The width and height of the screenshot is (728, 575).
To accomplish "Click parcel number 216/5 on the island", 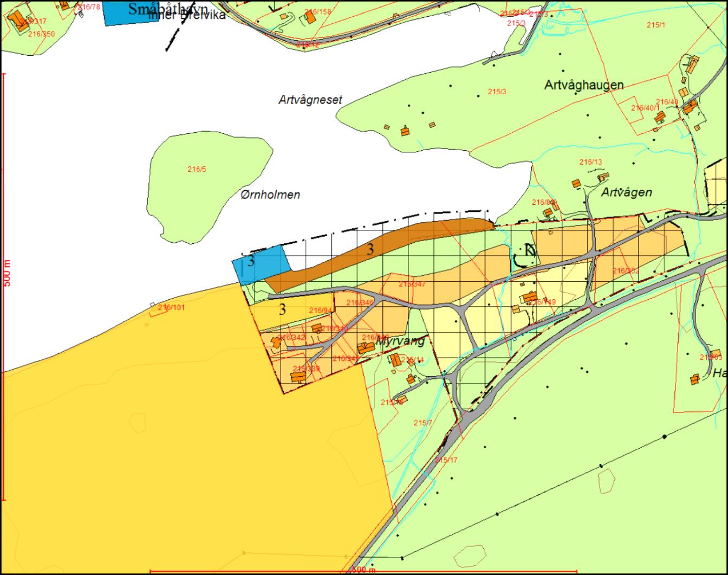I will tap(197, 170).
